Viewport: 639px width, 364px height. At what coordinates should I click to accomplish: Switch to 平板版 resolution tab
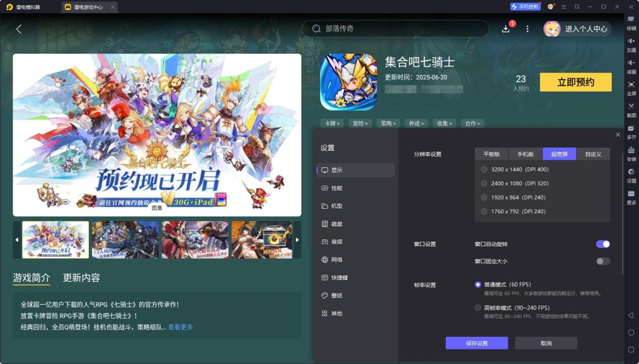(492, 154)
